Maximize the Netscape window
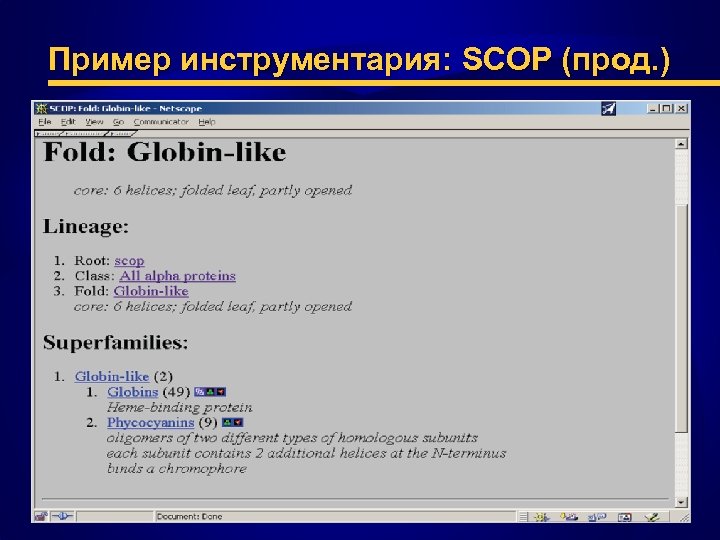The image size is (720, 540). point(666,109)
